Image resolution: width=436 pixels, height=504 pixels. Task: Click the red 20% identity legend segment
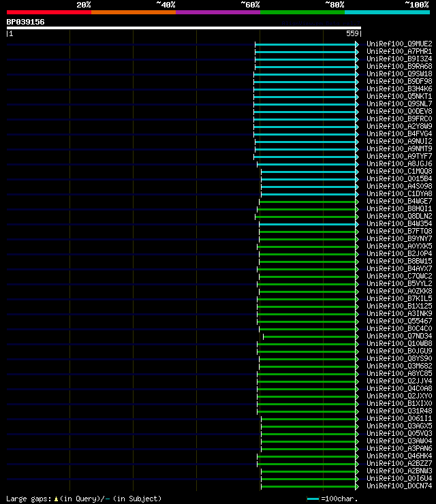pos(49,12)
